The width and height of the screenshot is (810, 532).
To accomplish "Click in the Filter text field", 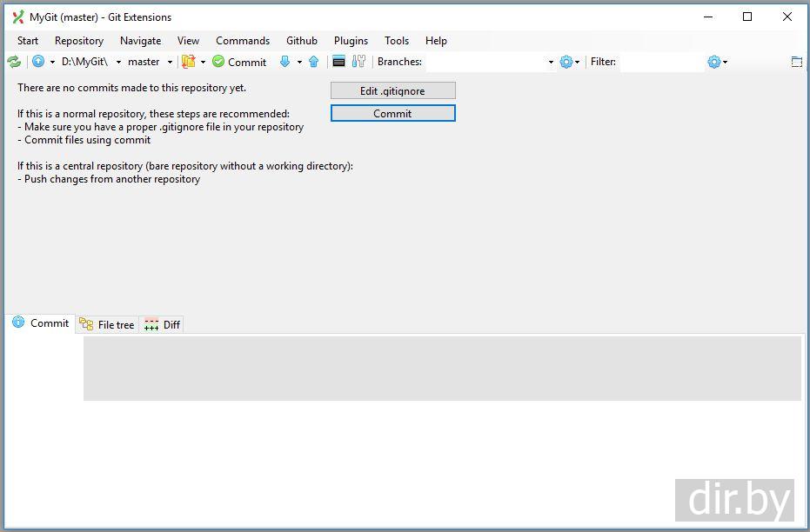I will pyautogui.click(x=662, y=62).
